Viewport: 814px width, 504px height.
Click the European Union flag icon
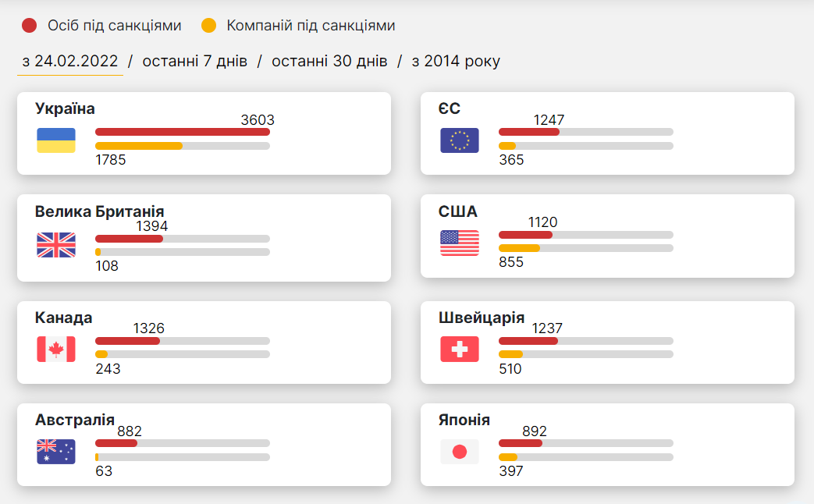[x=460, y=140]
